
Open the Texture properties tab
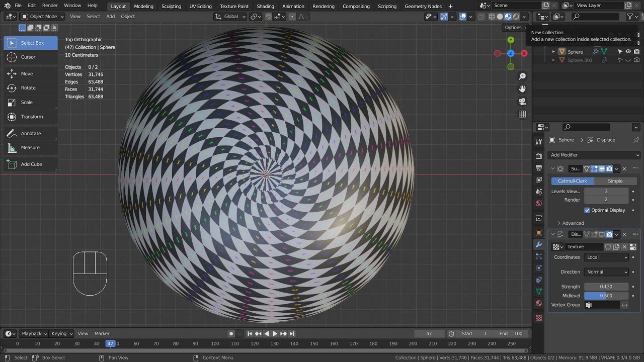coord(539,318)
